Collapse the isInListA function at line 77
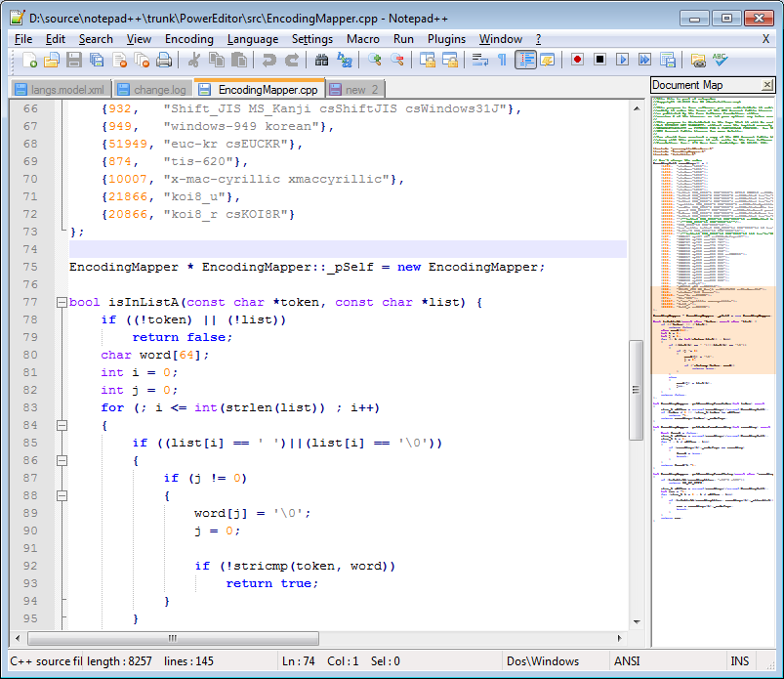 point(61,301)
